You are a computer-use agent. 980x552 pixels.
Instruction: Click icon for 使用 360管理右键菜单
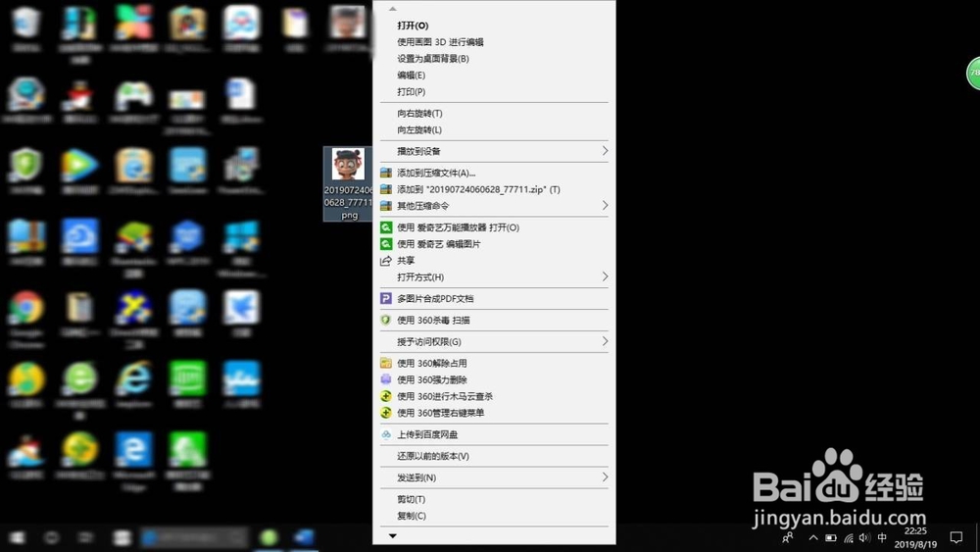click(386, 413)
